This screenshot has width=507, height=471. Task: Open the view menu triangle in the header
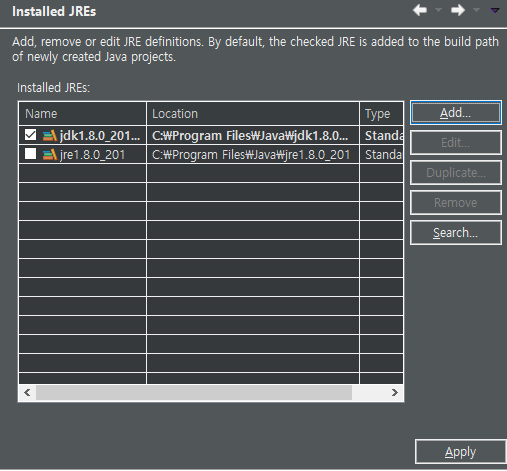[495, 10]
